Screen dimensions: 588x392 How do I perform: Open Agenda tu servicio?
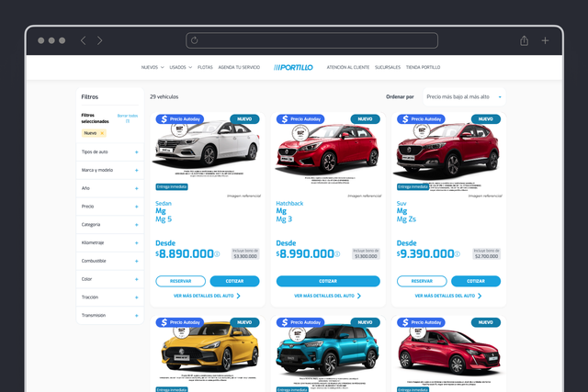(x=239, y=67)
